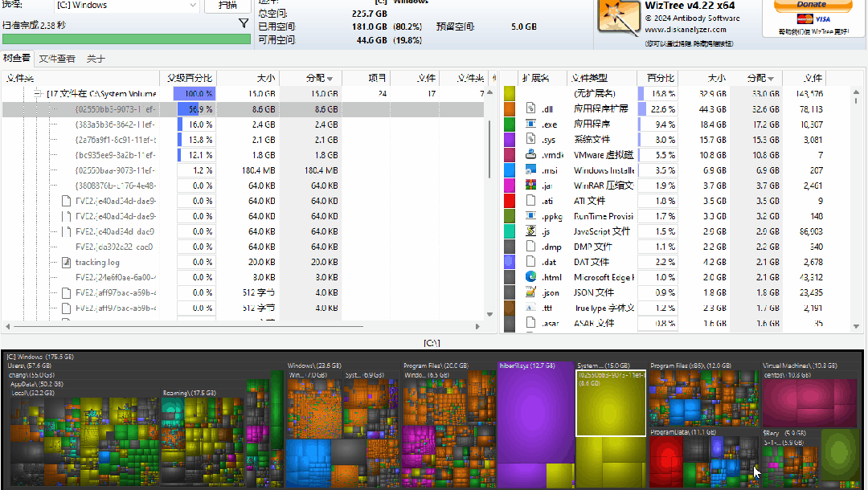Sort the tree by allocated column
The width and height of the screenshot is (868, 490).
tap(310, 78)
